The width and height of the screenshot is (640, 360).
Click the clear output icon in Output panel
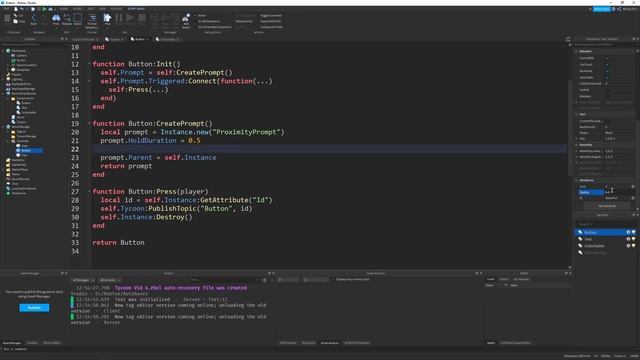tap(264, 280)
